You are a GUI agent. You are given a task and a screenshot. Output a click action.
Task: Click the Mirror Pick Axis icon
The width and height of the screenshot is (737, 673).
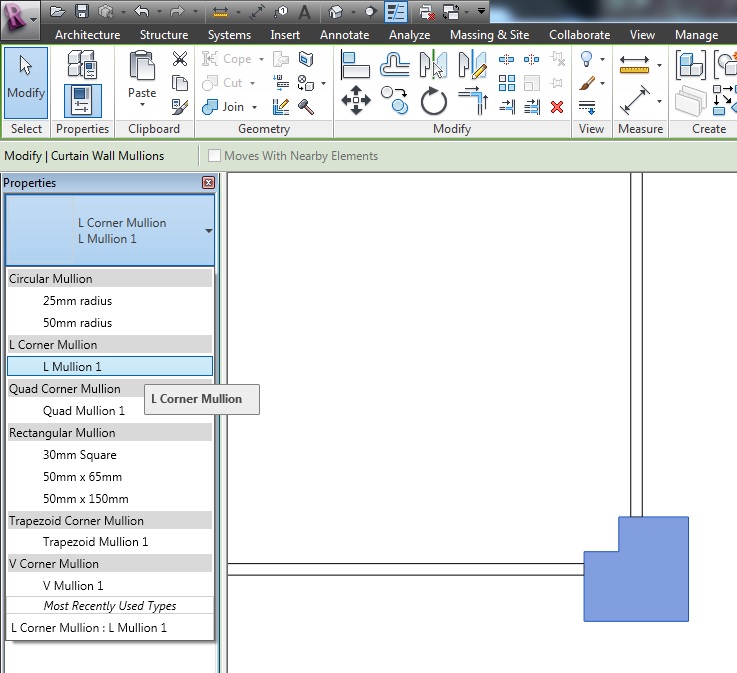click(x=433, y=65)
